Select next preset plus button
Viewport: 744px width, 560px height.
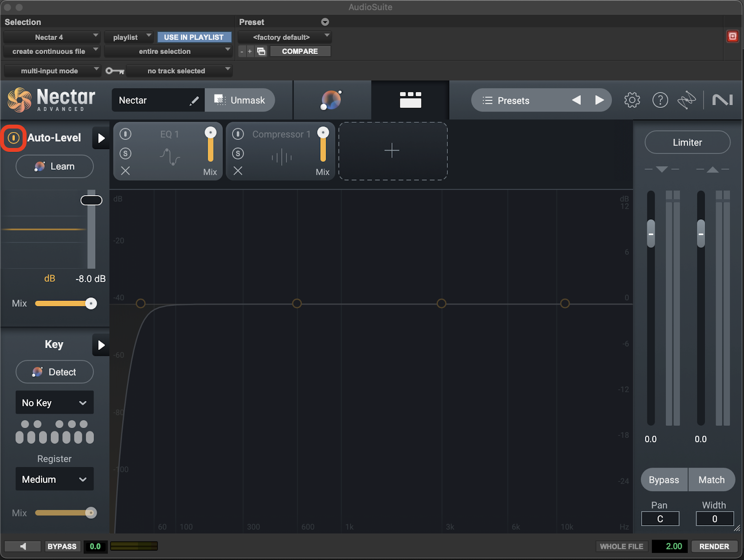pyautogui.click(x=250, y=51)
